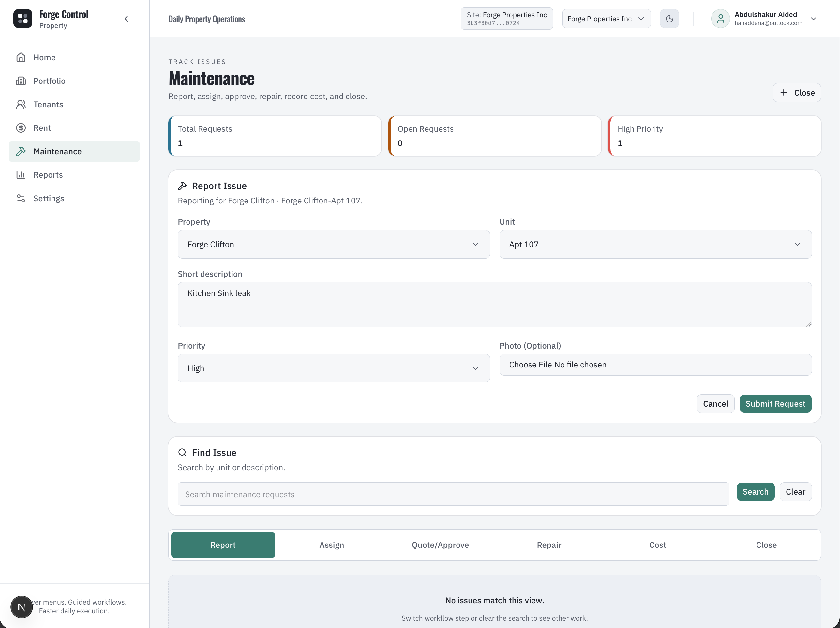840x628 pixels.
Task: Switch to the Cost workflow tab
Action: click(x=657, y=545)
